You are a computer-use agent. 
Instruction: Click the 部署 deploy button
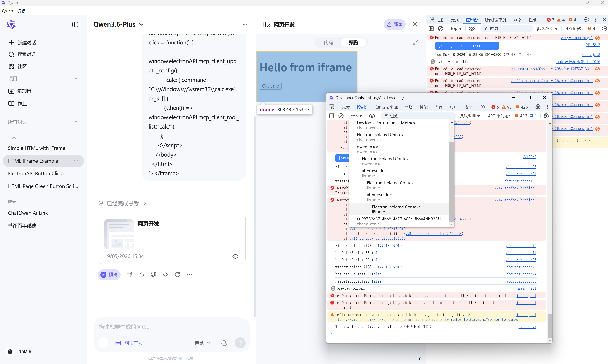(x=395, y=24)
